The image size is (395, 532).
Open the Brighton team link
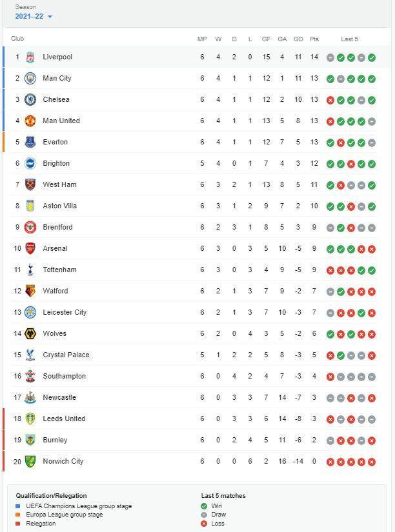tap(56, 164)
